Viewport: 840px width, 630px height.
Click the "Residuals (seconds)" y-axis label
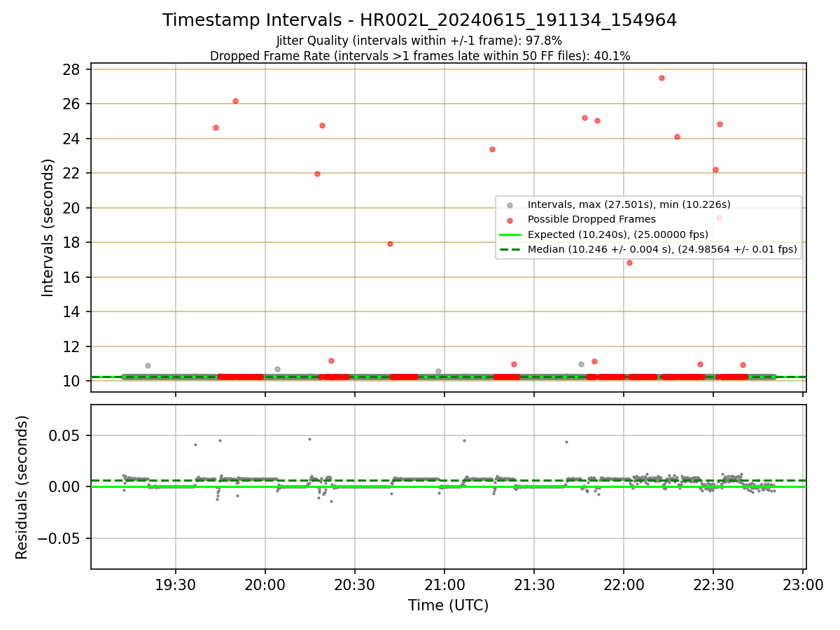click(22, 487)
